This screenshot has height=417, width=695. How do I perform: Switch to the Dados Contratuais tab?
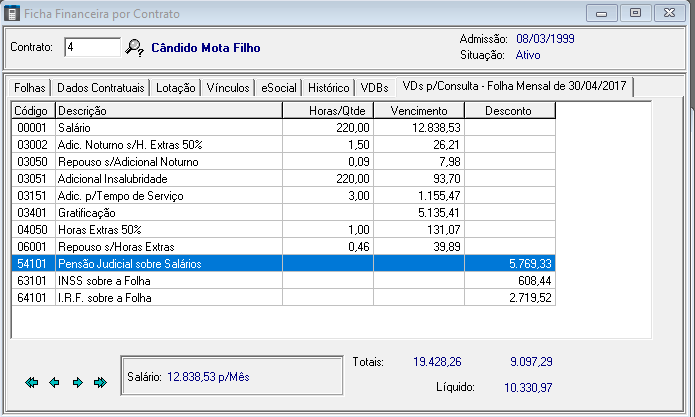100,87
